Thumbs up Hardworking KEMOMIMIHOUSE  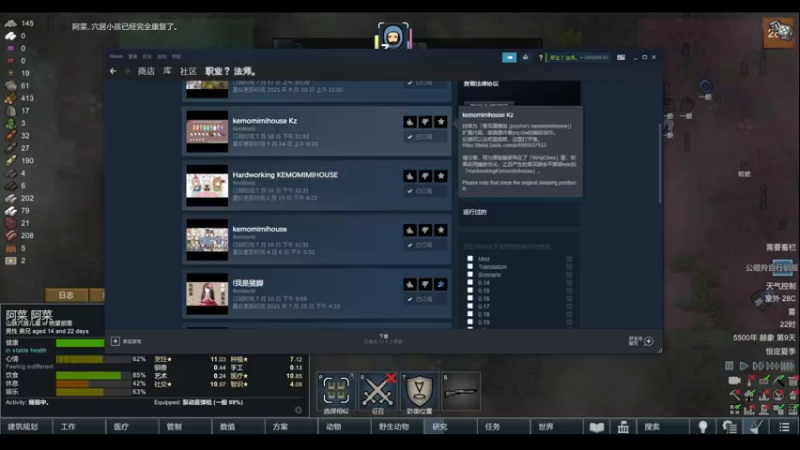point(410,176)
